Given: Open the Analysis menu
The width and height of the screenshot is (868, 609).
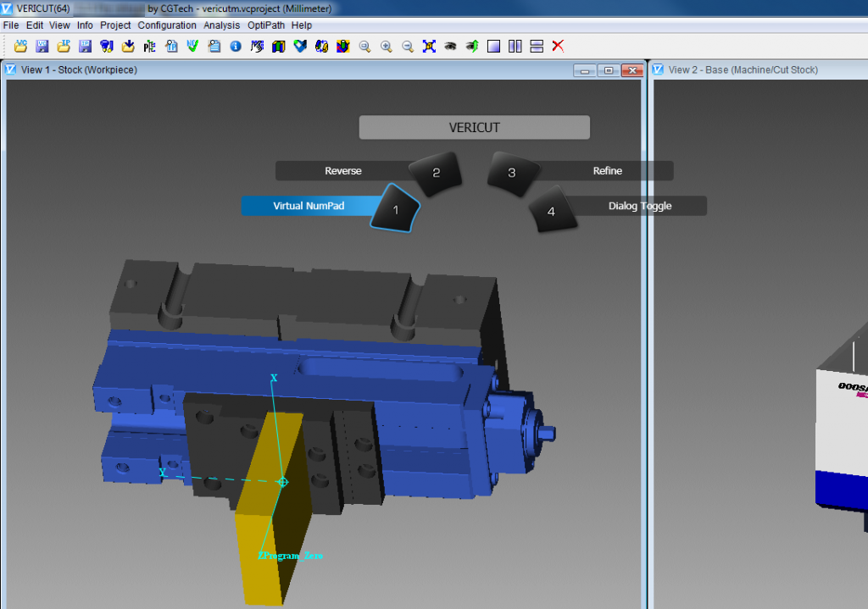Looking at the screenshot, I should 221,25.
